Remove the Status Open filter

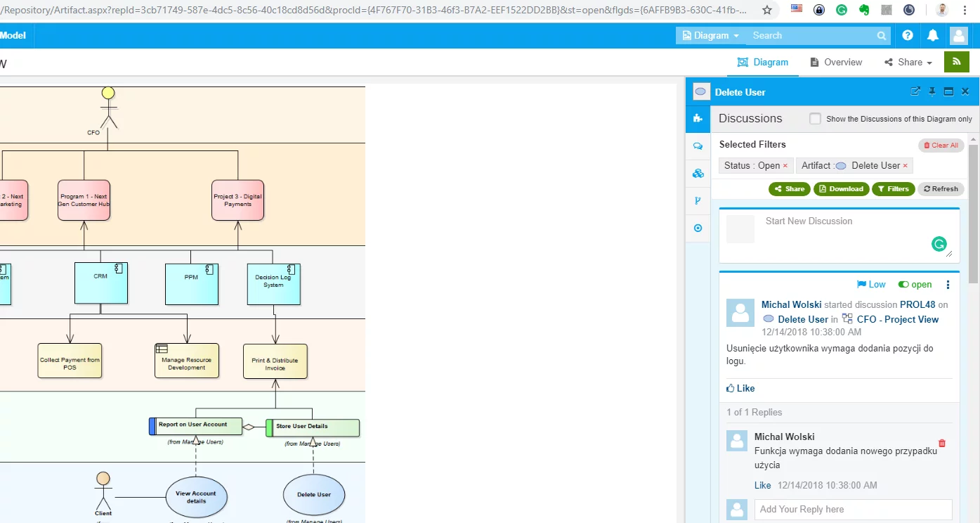tap(785, 166)
